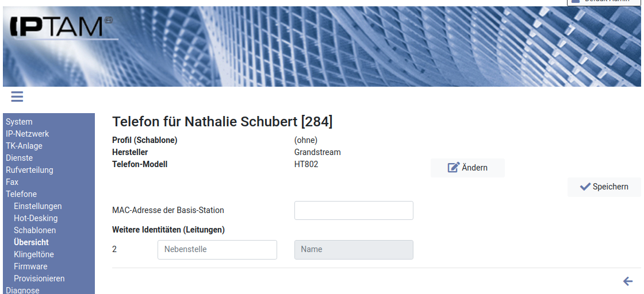
Task: Open the Einstellungen submenu
Action: [37, 206]
